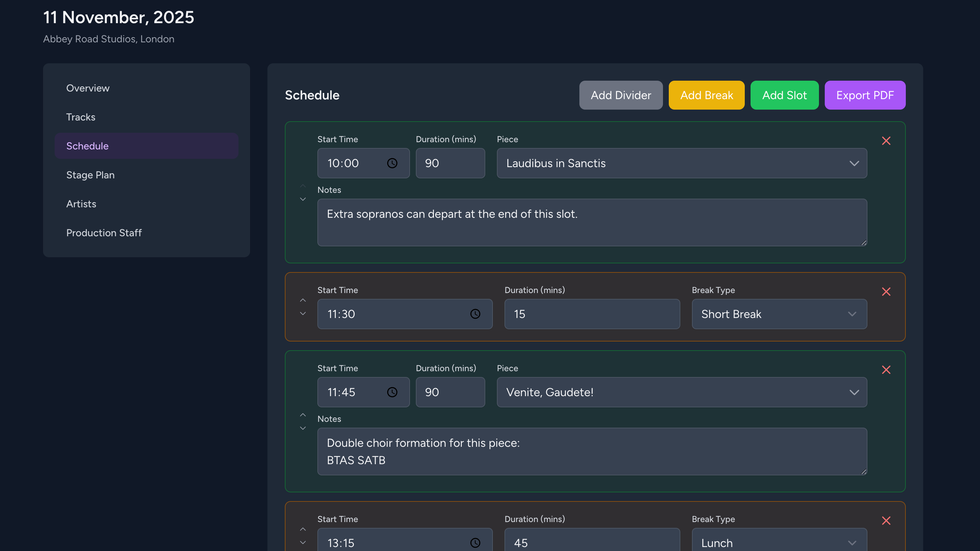Click the clock icon on the Short Break start time
Image resolution: width=980 pixels, height=551 pixels.
tap(475, 314)
